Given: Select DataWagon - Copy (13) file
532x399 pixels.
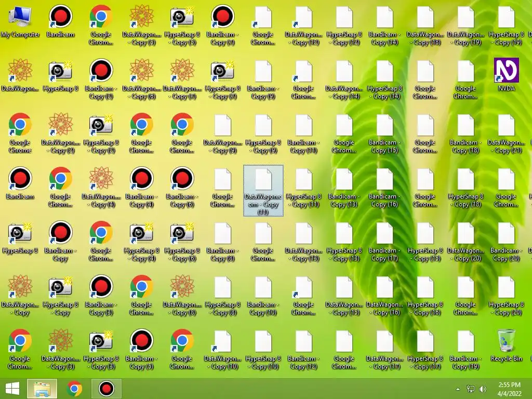Looking at the screenshot, I should pyautogui.click(x=303, y=242).
